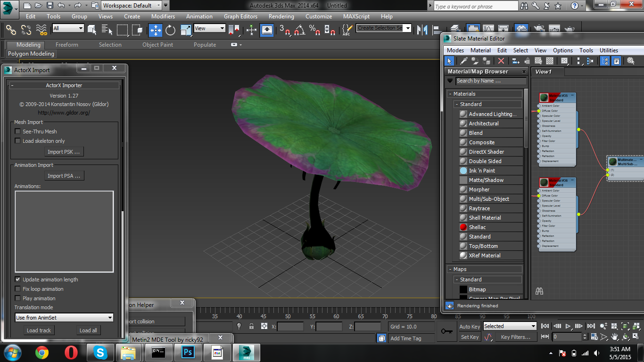Open the All selection filter dropdown
The height and width of the screenshot is (362, 644).
[68, 28]
